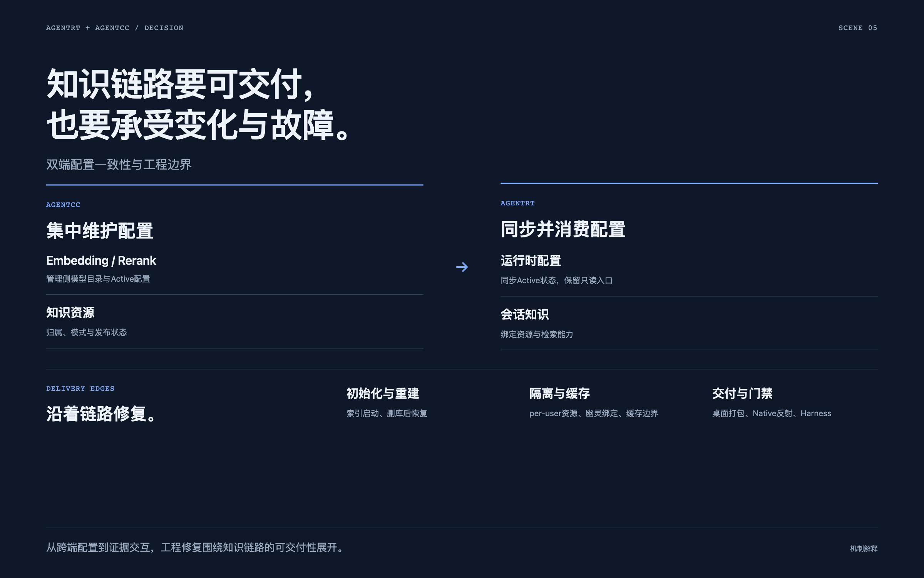Open the 会话知识 entry
The height and width of the screenshot is (578, 924).
pyautogui.click(x=689, y=324)
